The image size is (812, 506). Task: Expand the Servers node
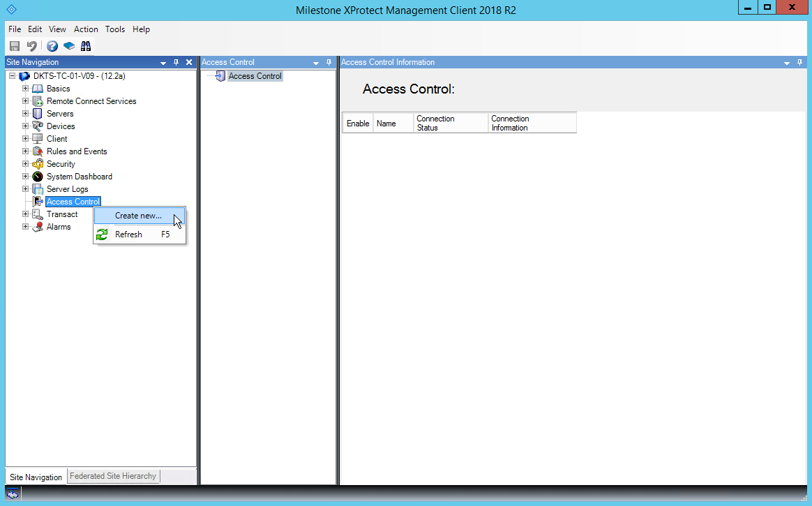coord(25,114)
